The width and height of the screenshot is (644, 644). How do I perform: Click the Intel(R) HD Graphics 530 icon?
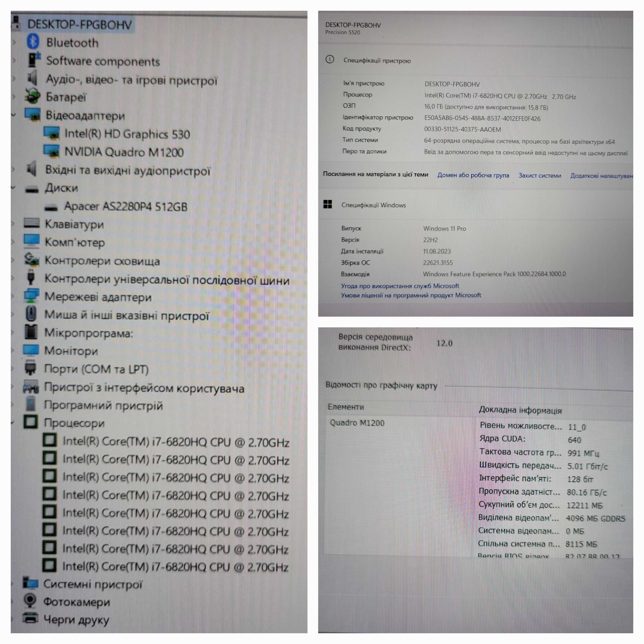pos(51,133)
